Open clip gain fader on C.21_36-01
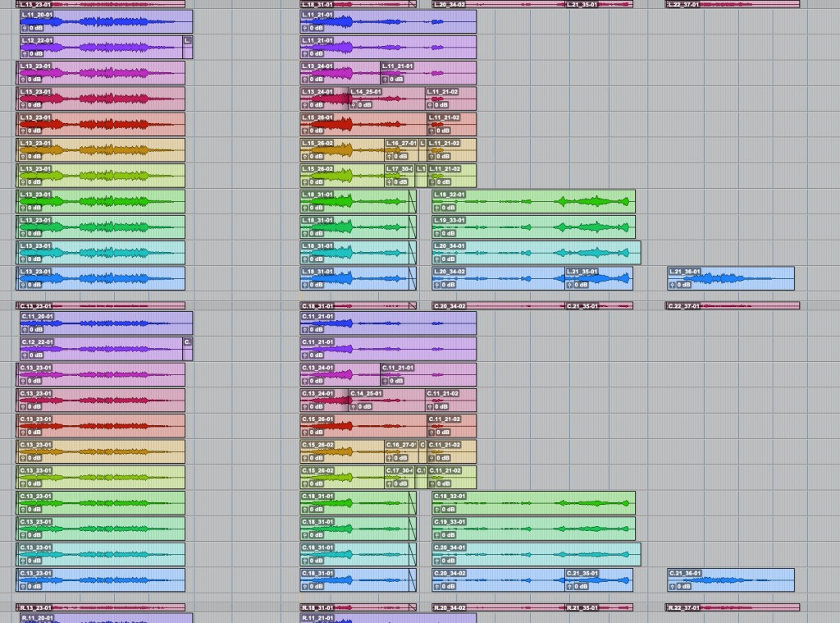 point(673,586)
